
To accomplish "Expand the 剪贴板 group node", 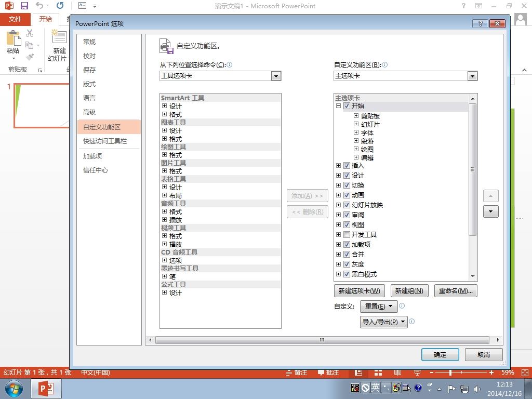I will point(356,116).
